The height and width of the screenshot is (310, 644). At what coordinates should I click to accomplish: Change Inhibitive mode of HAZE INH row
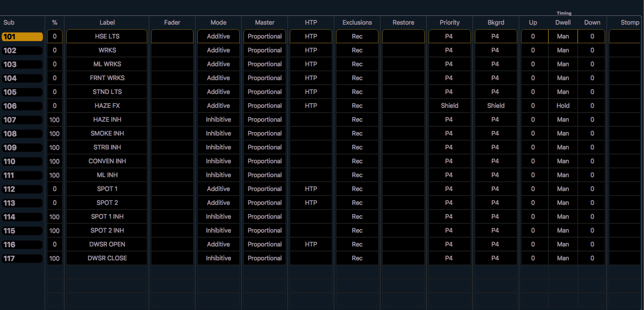(218, 120)
